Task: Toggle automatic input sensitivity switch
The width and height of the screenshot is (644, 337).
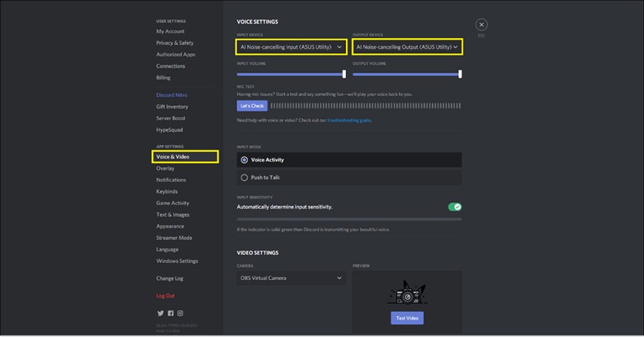Action: click(455, 207)
